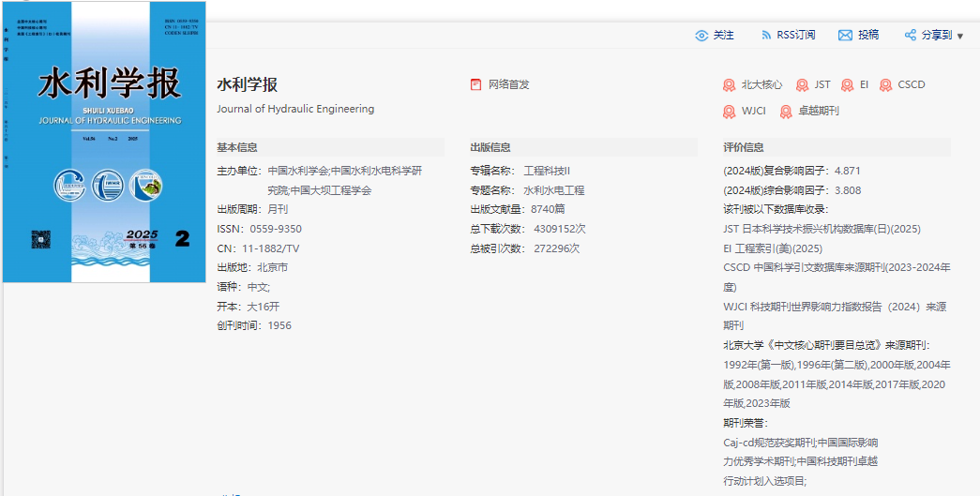Click the ISSN value 0559-9350
The height and width of the screenshot is (496, 980).
pos(276,230)
